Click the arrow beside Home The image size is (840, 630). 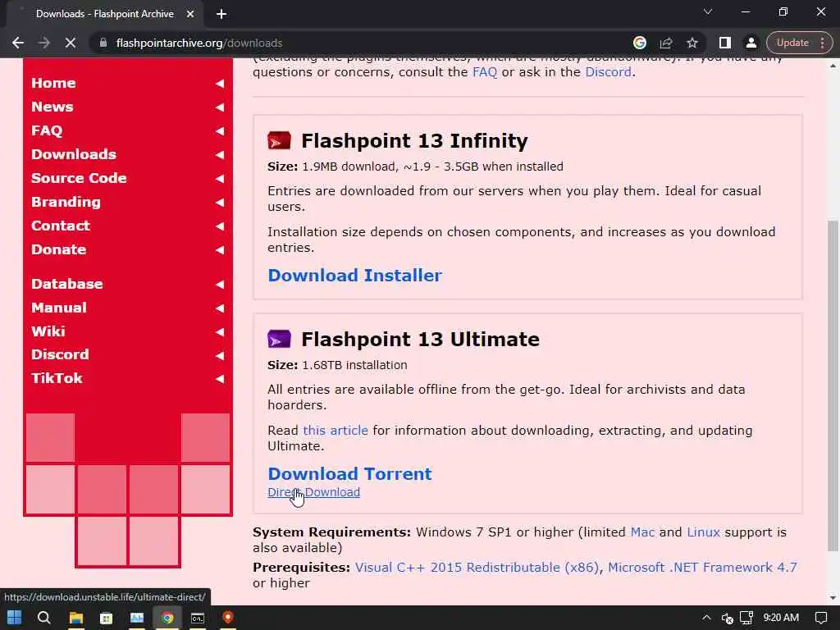[x=220, y=84]
